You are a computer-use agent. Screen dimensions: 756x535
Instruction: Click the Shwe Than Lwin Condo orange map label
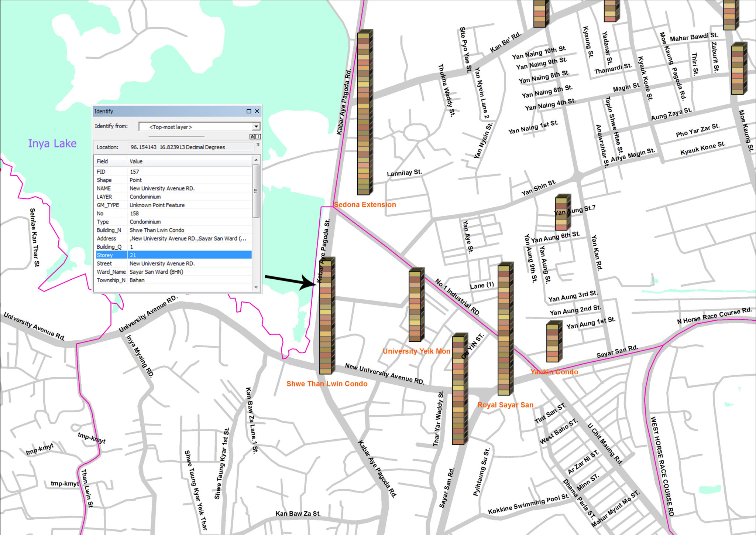click(x=327, y=384)
